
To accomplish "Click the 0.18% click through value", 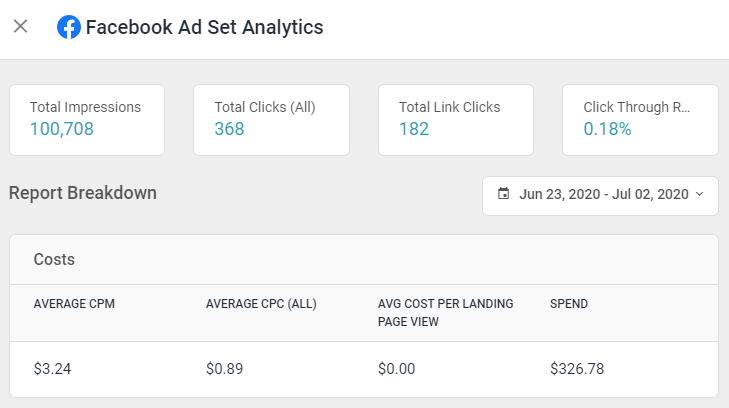I will [607, 129].
